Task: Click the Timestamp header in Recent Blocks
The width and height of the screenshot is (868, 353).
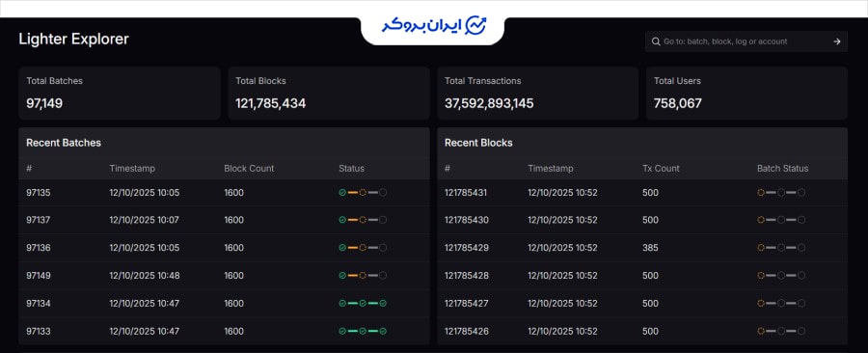Action: click(551, 168)
